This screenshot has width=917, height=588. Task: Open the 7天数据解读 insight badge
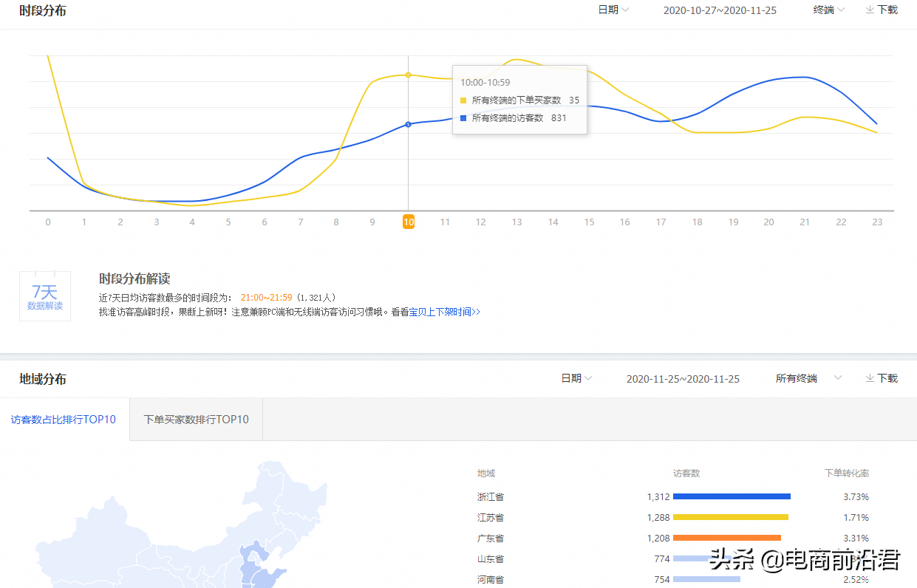point(44,294)
